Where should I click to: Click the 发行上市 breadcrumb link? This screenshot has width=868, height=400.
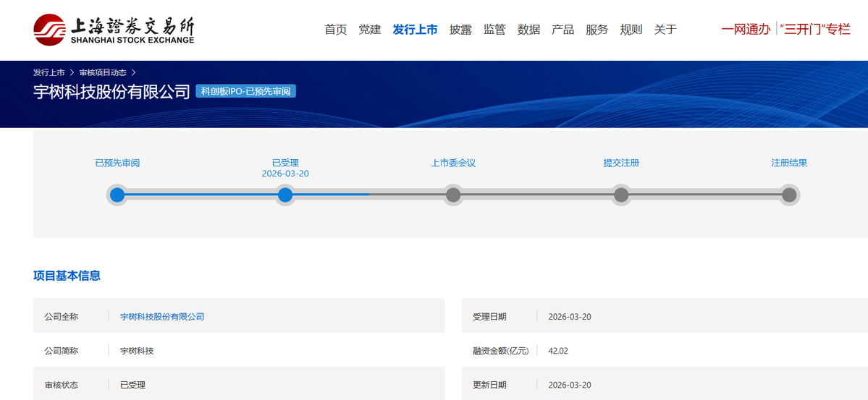(49, 72)
